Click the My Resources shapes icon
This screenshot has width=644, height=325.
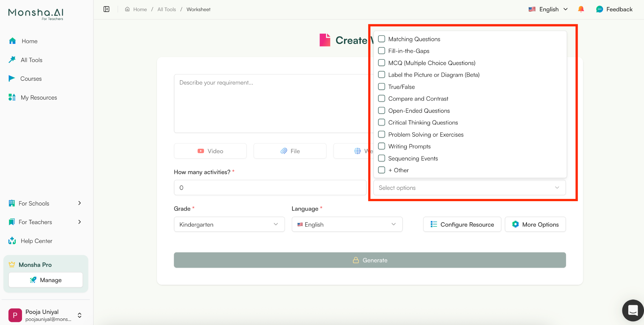[12, 97]
